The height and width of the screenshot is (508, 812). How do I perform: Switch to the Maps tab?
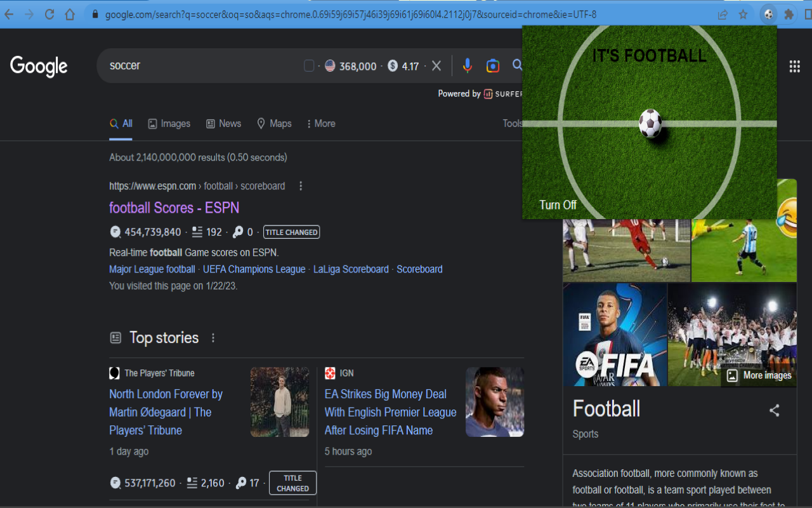coord(274,124)
